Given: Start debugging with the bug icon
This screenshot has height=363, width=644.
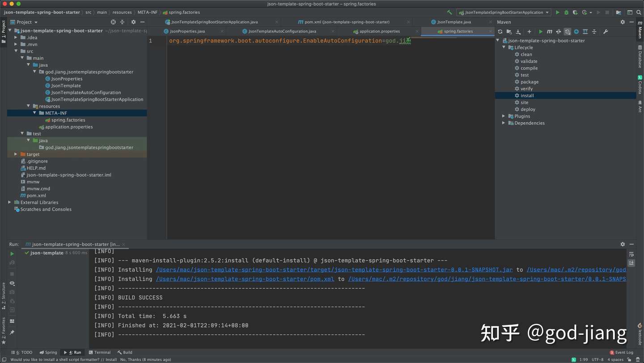Looking at the screenshot, I should click(567, 13).
